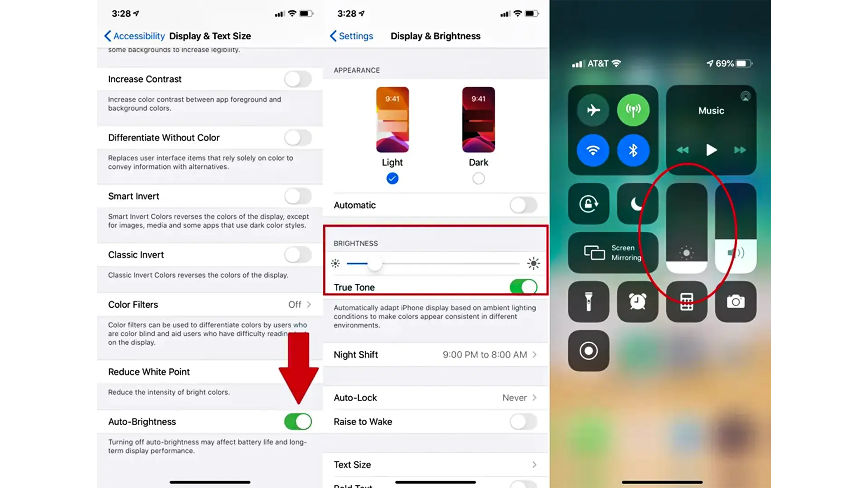The width and height of the screenshot is (868, 488).
Task: Toggle Automatic dark mode switch
Action: click(x=523, y=205)
